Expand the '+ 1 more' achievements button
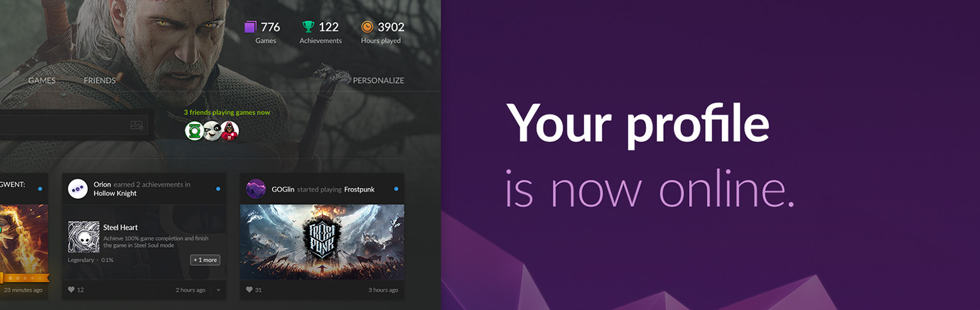The height and width of the screenshot is (310, 980). [x=205, y=260]
